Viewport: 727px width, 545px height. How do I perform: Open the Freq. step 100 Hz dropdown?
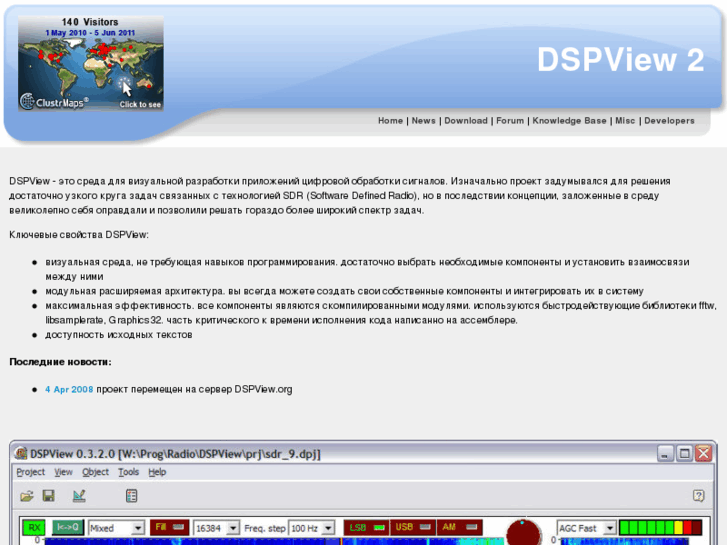tap(312, 528)
